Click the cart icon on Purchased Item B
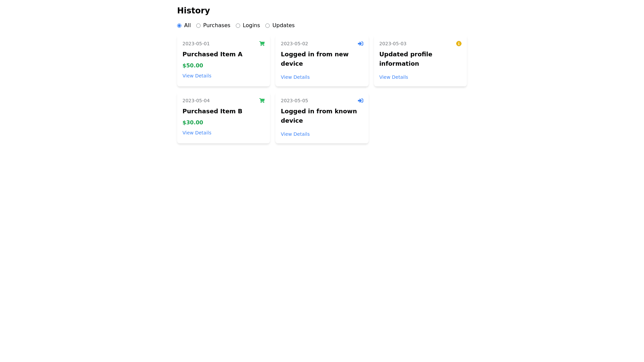Image resolution: width=644 pixels, height=362 pixels. tap(262, 101)
